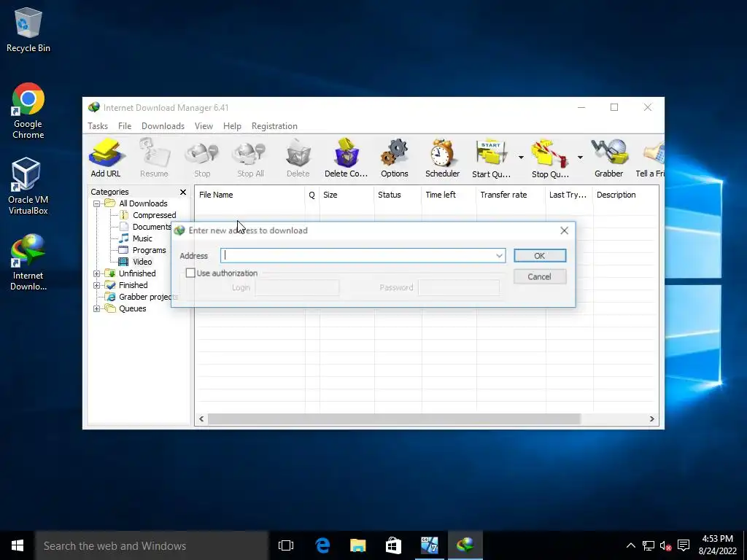Screen dimensions: 747x560
Task: Click the Task View taskbar button
Action: [286, 545]
